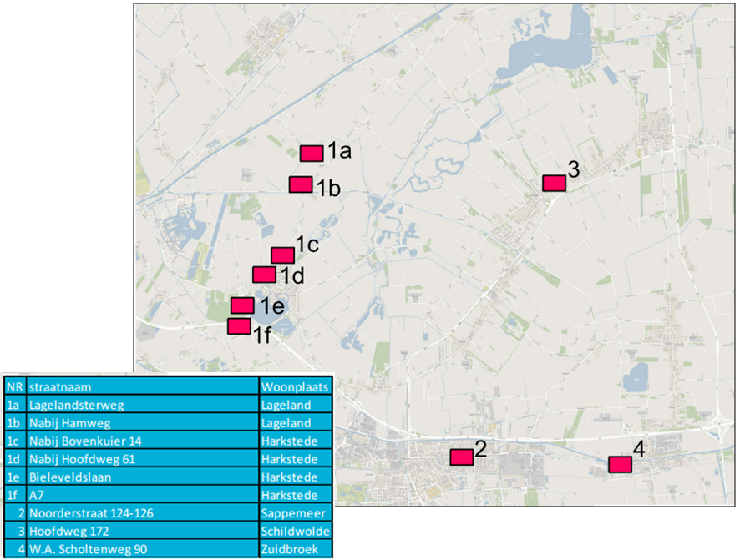
Task: Click the red marker labeled 1f
Action: [x=239, y=326]
